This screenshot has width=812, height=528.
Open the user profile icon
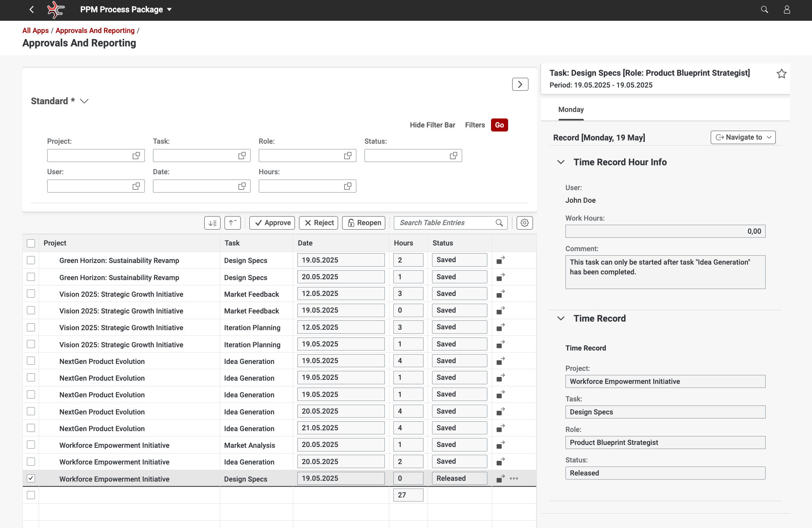787,9
